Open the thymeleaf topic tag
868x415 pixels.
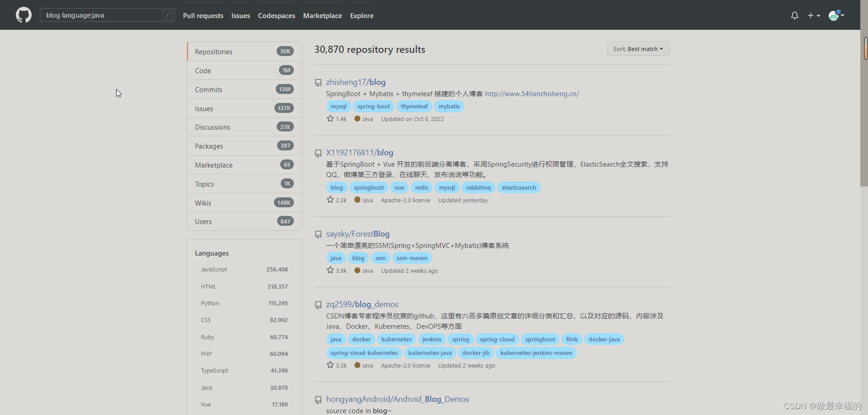[414, 107]
